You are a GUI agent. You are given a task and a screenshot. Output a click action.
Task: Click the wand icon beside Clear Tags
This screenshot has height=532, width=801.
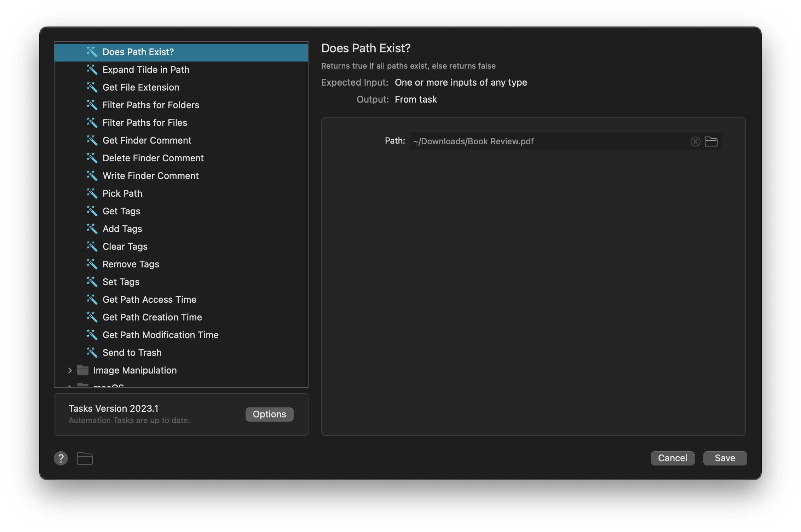pos(92,246)
